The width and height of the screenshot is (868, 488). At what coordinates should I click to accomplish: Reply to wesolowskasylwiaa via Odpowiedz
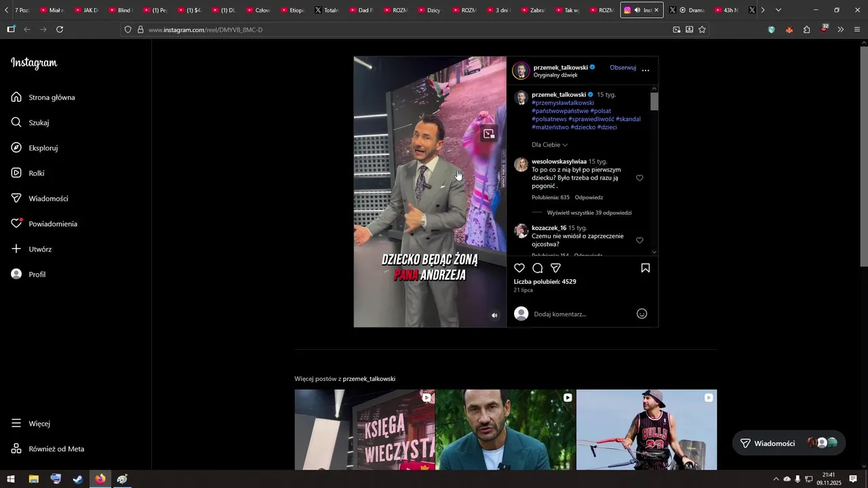[x=589, y=198]
